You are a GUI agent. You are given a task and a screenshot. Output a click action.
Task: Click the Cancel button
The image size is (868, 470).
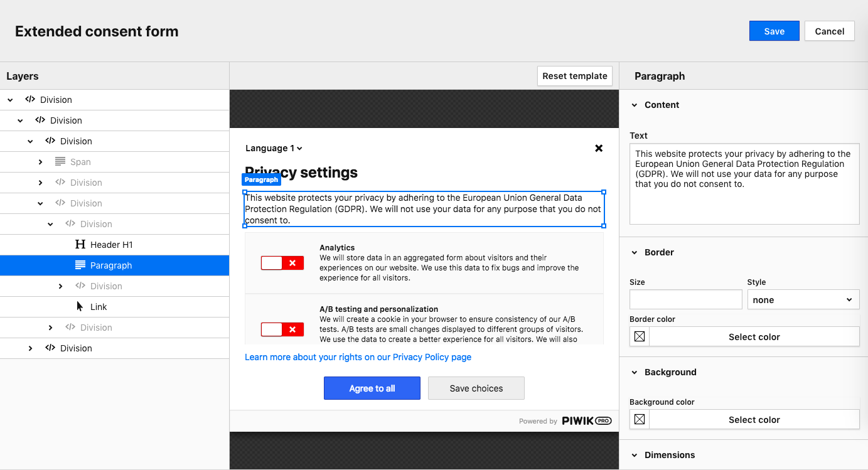click(x=829, y=31)
